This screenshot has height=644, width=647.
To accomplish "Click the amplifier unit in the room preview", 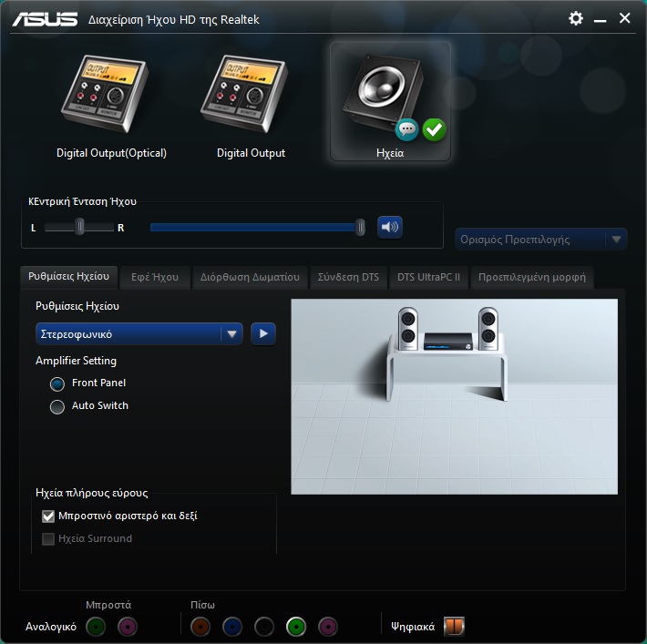I will click(448, 342).
